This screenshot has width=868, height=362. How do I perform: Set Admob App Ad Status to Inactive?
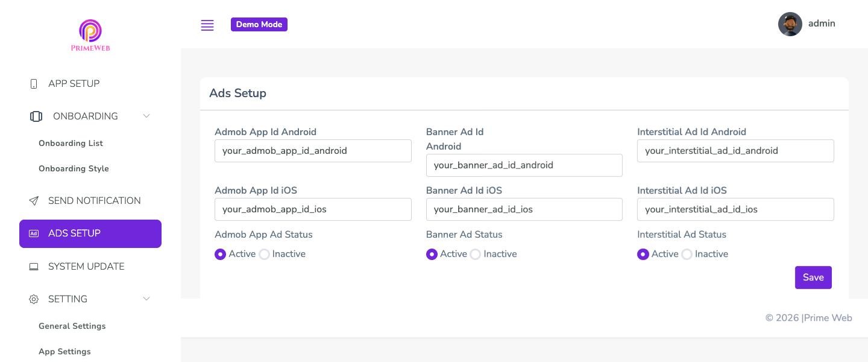click(264, 255)
